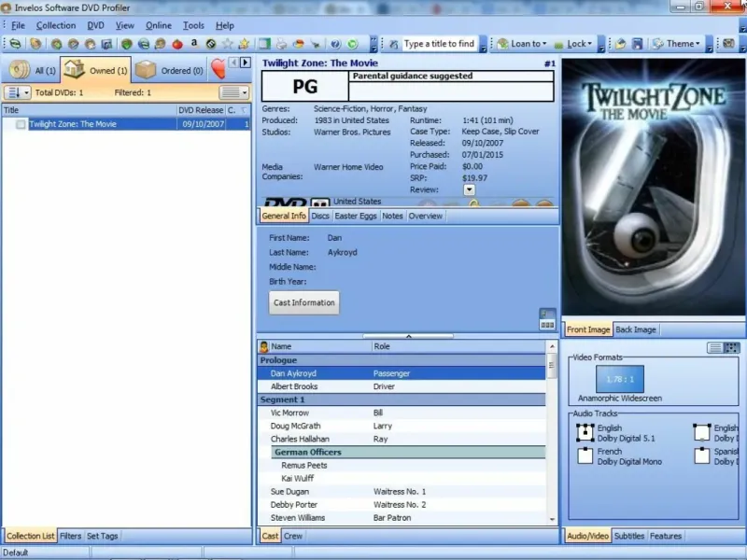Open the File menu
The image size is (747, 560).
coord(18,26)
